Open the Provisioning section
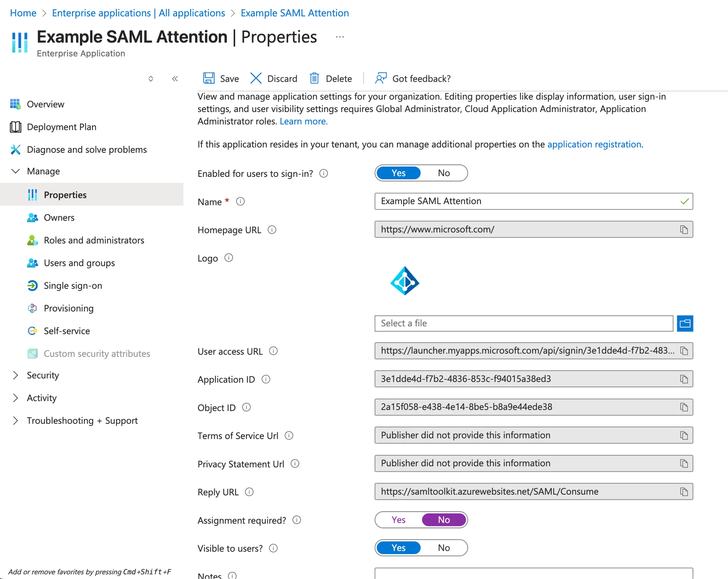This screenshot has height=579, width=728. (69, 308)
